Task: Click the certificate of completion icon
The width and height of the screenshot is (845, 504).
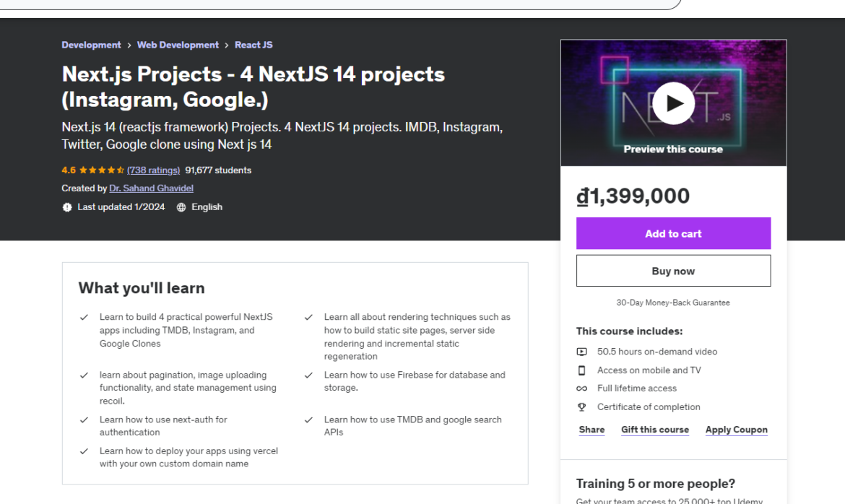Action: (x=581, y=407)
